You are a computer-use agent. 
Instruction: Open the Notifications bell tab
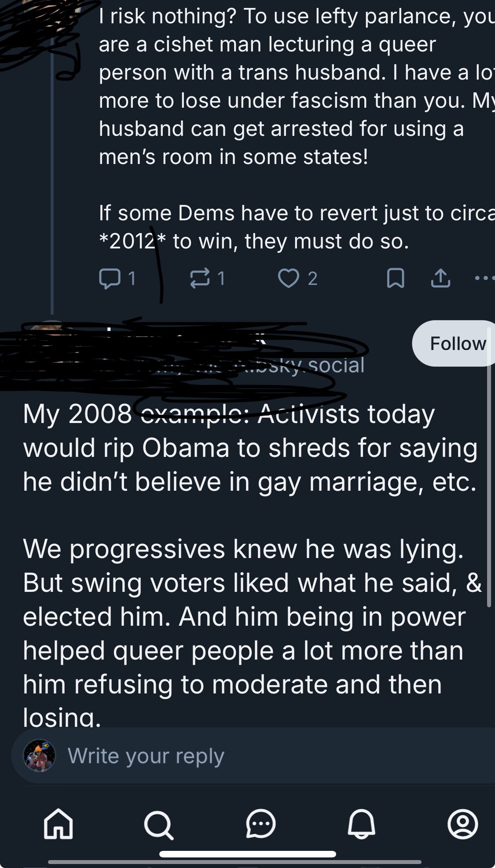coord(361,824)
